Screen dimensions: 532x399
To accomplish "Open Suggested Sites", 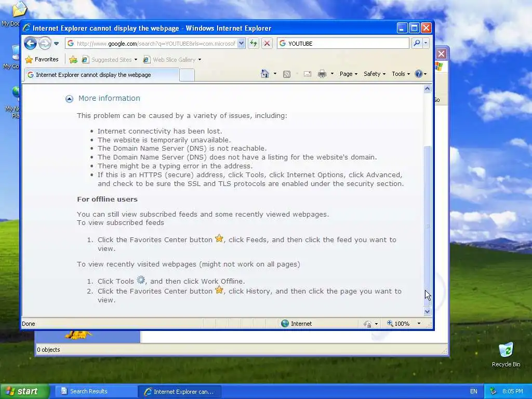I will coord(109,60).
